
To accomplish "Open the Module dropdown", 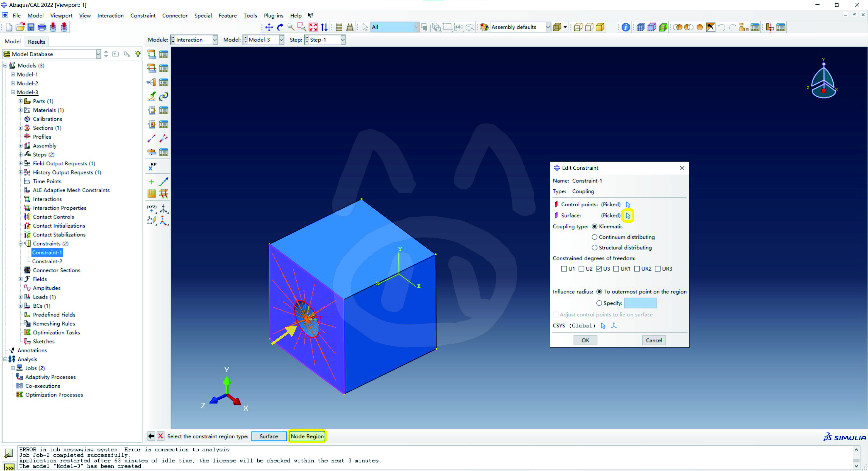I will [215, 40].
